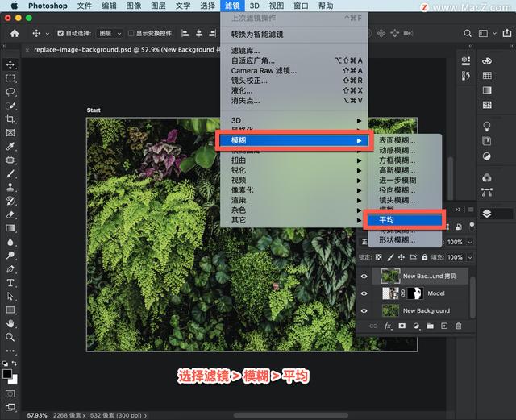Hide the New Background layer eye
The image size is (516, 420).
tap(364, 310)
